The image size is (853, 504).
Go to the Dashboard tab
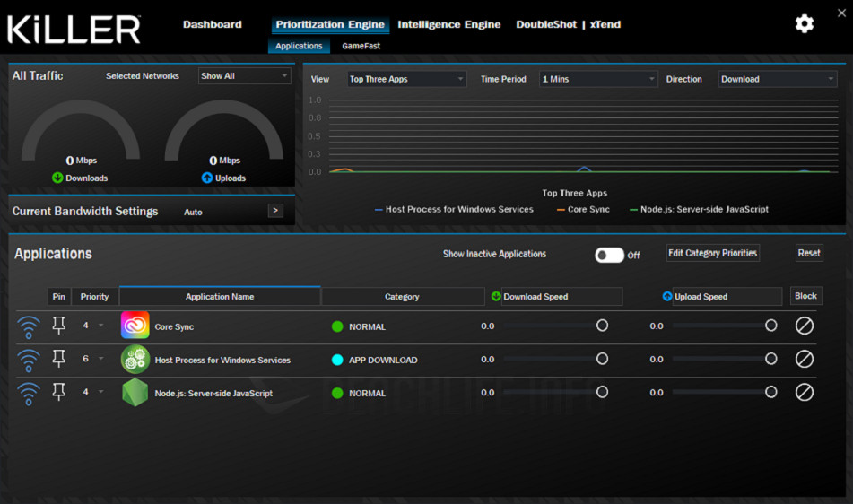pyautogui.click(x=213, y=24)
